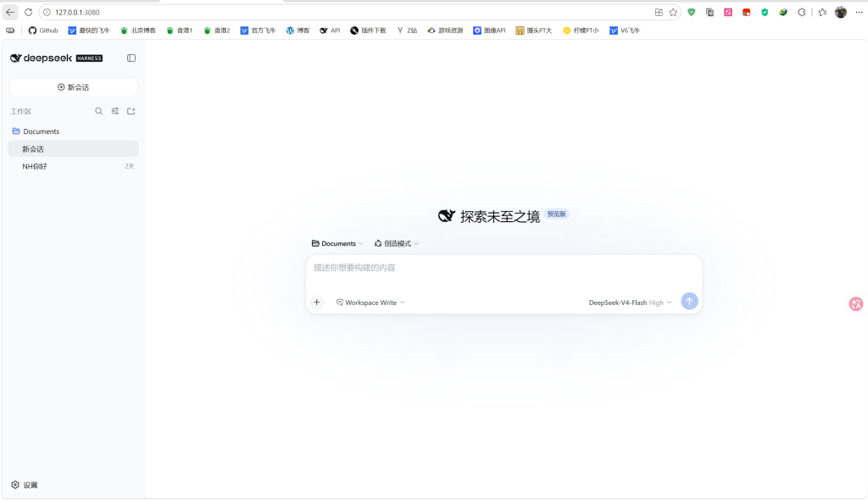Image resolution: width=868 pixels, height=500 pixels.
Task: Collapse the Documents workspace folder in sidebar
Action: [36, 131]
